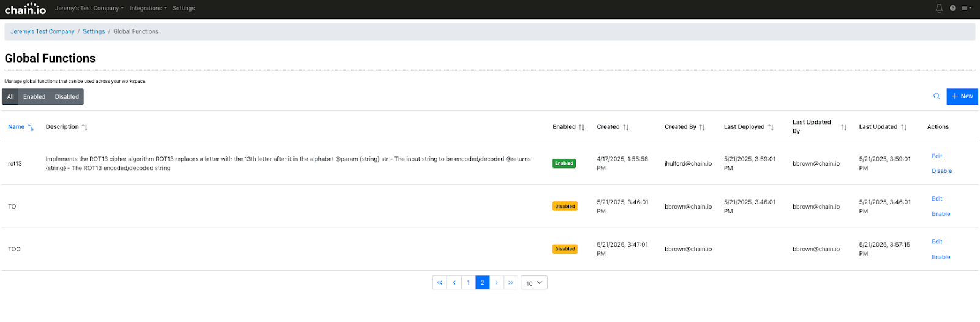Sort by Last Deployed column icon
The height and width of the screenshot is (322, 980).
[771, 127]
